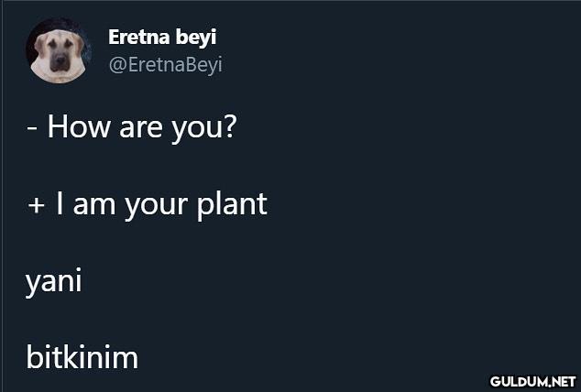Click the dog profile picture avatar
The width and height of the screenshot is (581, 392).
(58, 51)
